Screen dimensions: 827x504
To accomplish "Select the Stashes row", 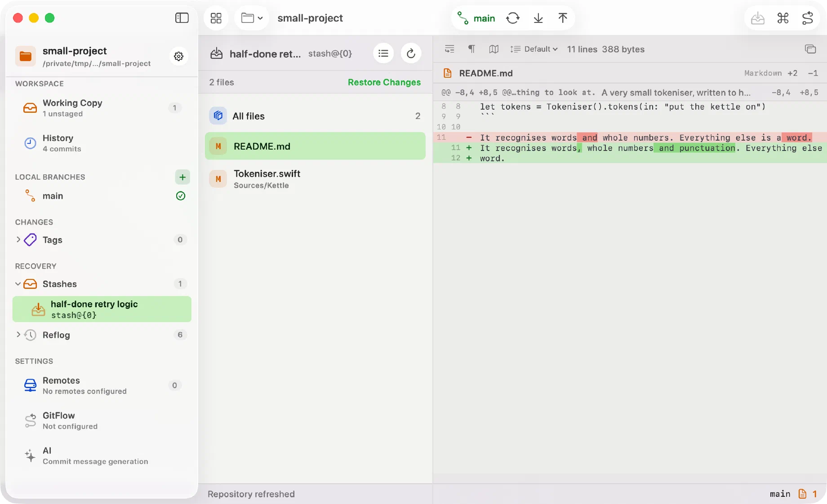I will click(102, 284).
